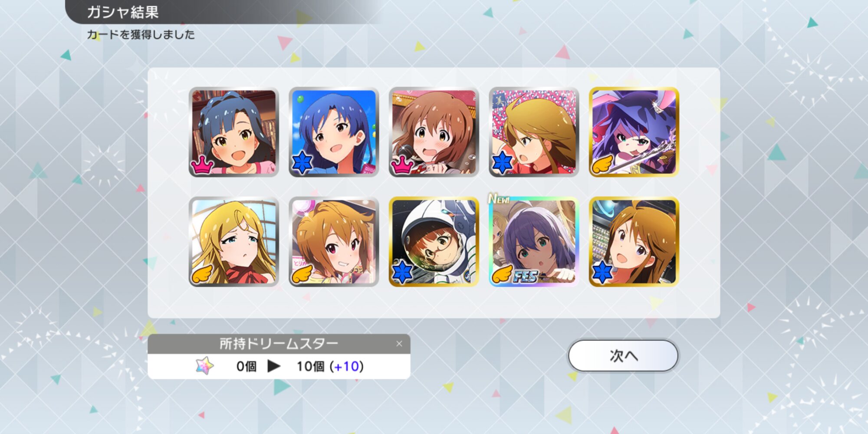This screenshot has height=434, width=868.
Task: Click the rainbow Dream Star icon
Action: [x=204, y=366]
